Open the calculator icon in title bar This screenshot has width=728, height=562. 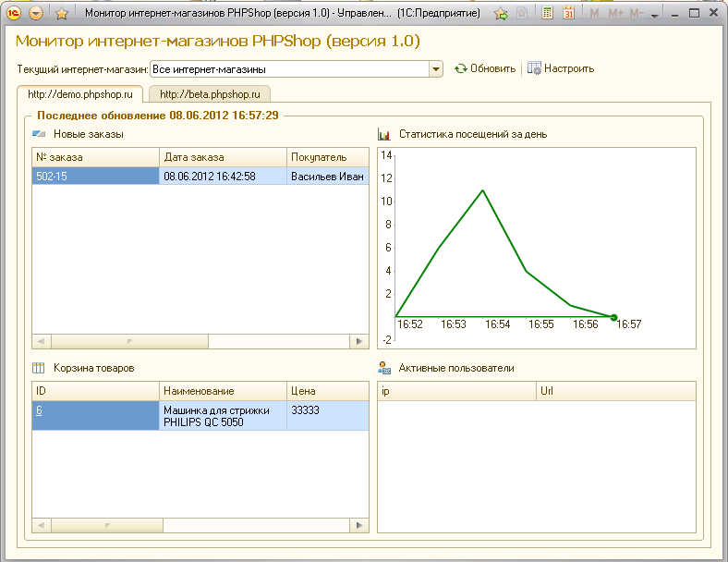[548, 14]
